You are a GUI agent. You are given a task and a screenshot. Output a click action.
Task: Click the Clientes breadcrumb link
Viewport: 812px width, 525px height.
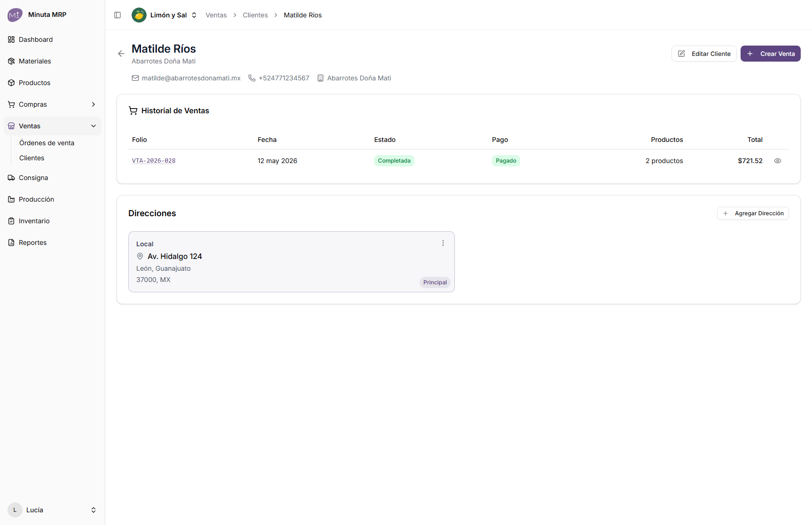pyautogui.click(x=255, y=15)
